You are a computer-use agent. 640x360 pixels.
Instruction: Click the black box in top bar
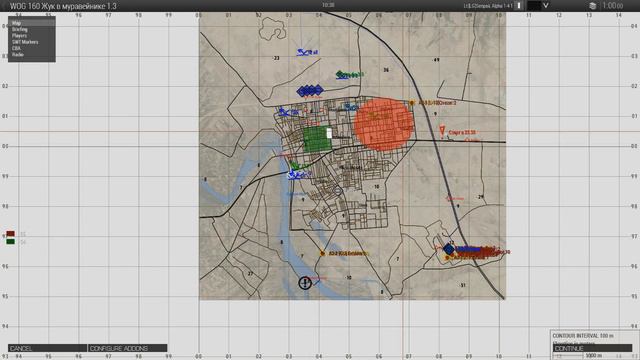point(533,5)
